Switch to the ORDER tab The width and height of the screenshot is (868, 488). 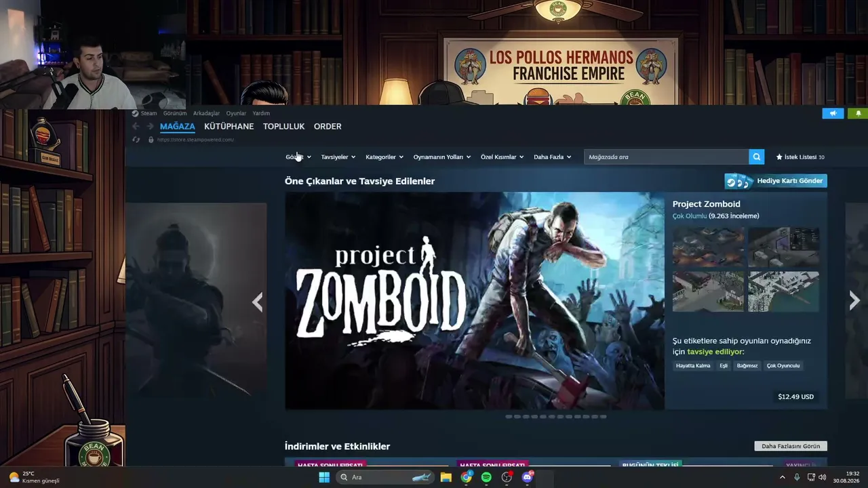(x=328, y=126)
